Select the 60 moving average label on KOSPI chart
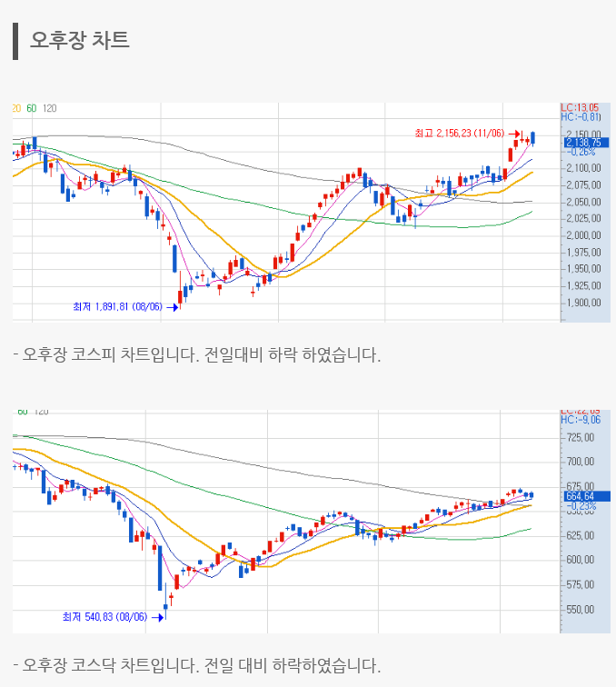This screenshot has width=616, height=687. (x=32, y=108)
